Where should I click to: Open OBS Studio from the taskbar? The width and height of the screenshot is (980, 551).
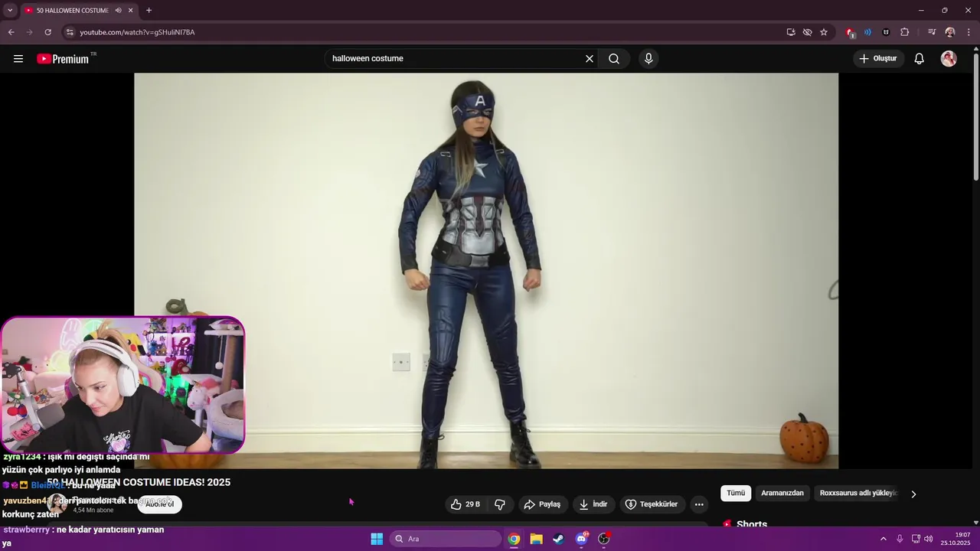[603, 539]
